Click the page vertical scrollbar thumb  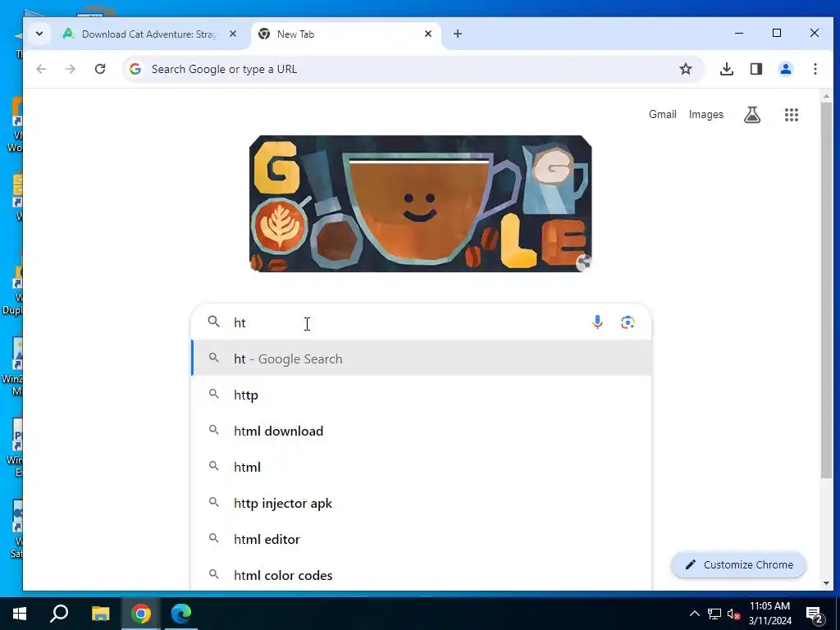coord(826,290)
